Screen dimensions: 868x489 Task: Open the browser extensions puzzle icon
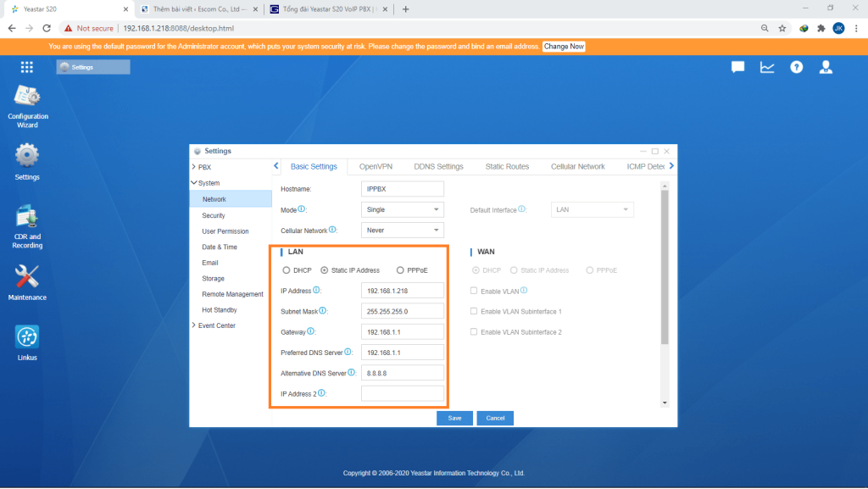[x=821, y=28]
